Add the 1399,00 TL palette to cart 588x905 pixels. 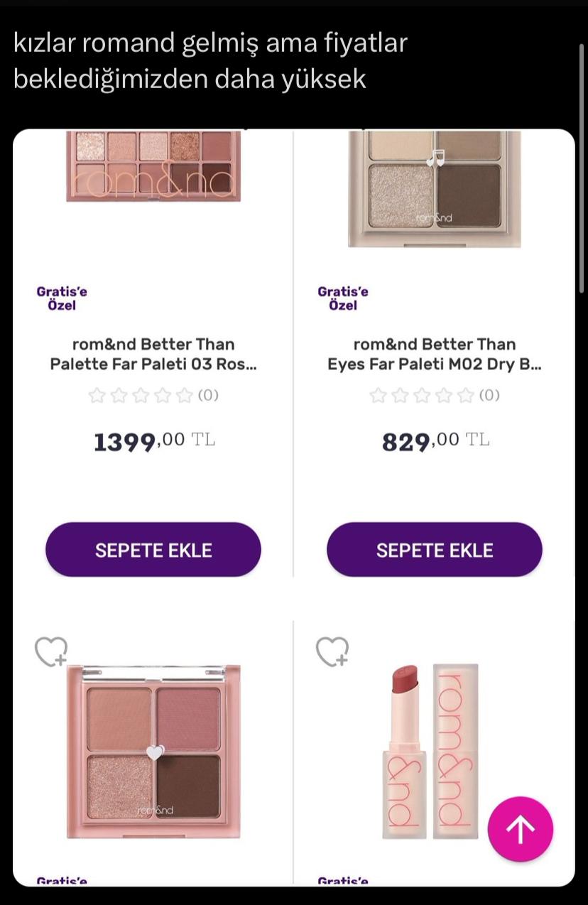pos(153,550)
